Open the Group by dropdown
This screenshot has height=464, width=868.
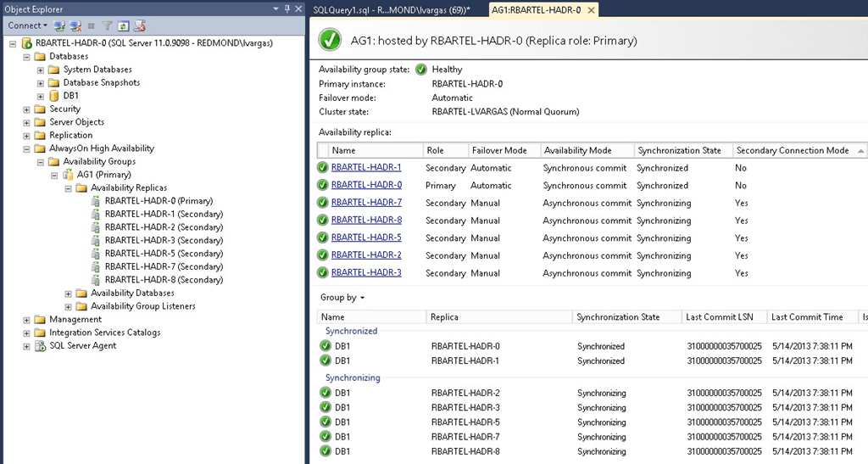click(342, 298)
